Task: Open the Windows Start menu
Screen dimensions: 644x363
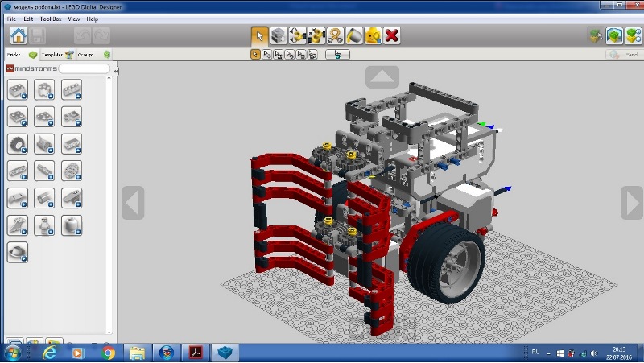Action: (x=13, y=353)
